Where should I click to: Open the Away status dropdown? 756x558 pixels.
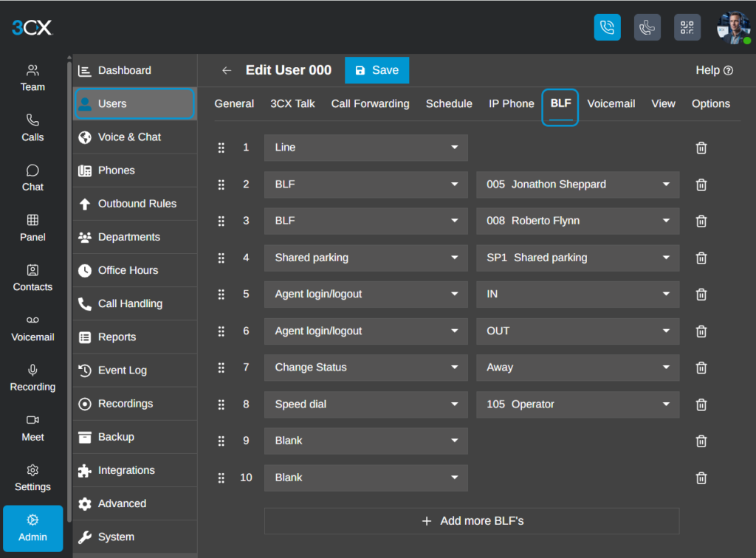[x=577, y=368]
